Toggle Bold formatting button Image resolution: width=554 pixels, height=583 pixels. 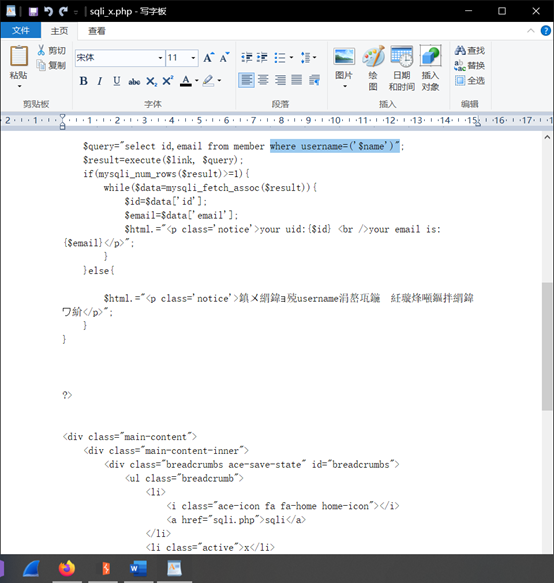point(84,81)
